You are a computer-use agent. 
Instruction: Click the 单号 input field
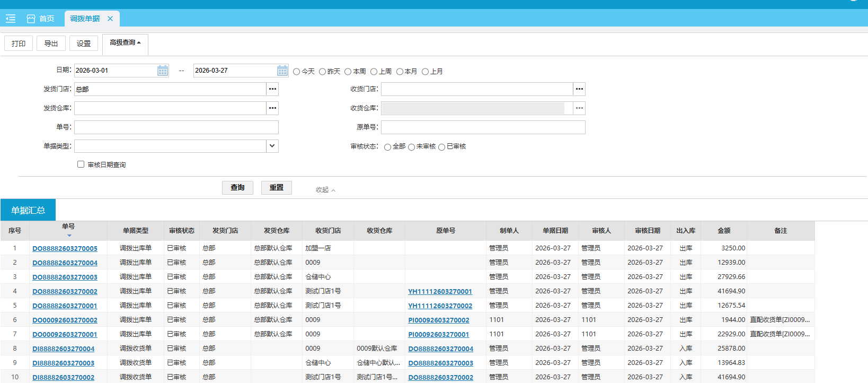click(176, 127)
